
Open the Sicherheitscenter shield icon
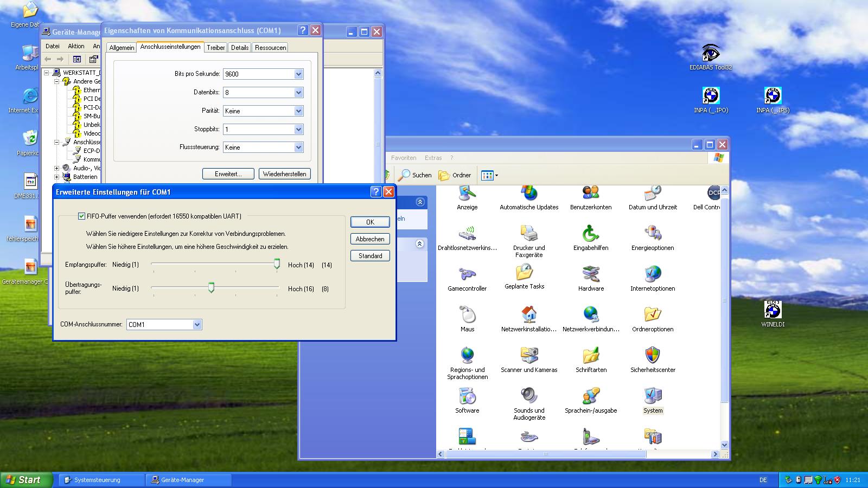[x=653, y=356]
